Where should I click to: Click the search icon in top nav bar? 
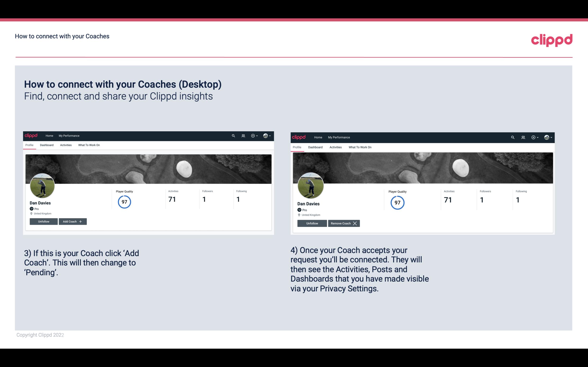click(234, 135)
